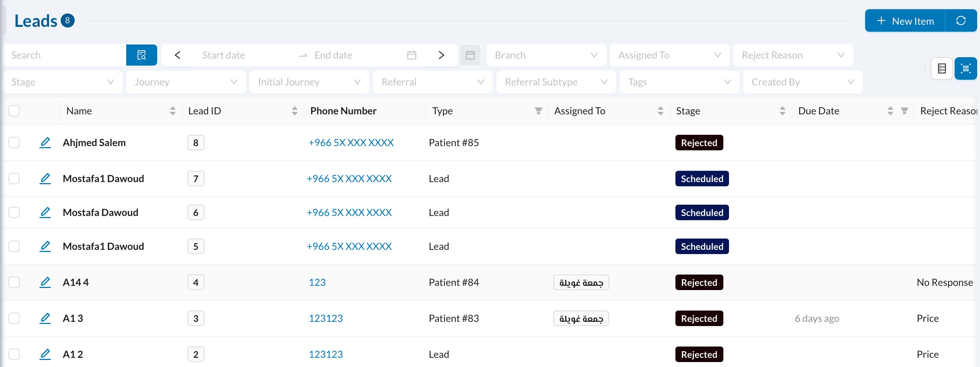Viewport: 980px width, 367px height.
Task: Select the expanded rows view icon
Action: [x=966, y=68]
